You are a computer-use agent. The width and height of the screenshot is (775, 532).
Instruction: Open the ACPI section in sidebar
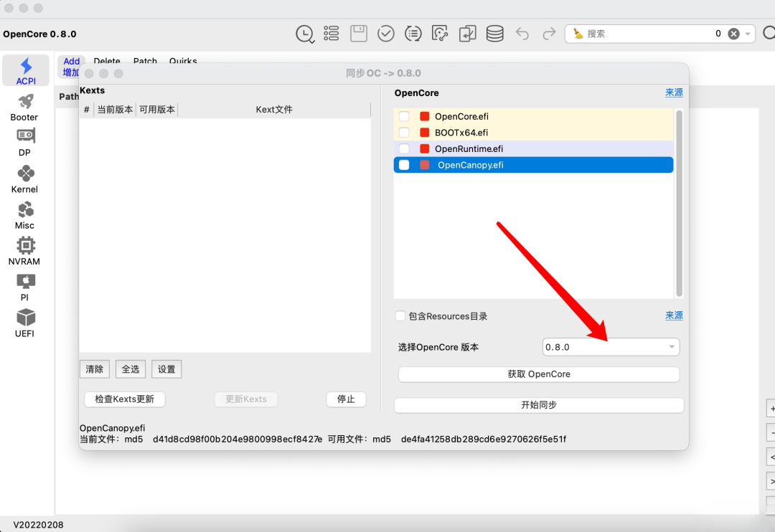point(26,71)
